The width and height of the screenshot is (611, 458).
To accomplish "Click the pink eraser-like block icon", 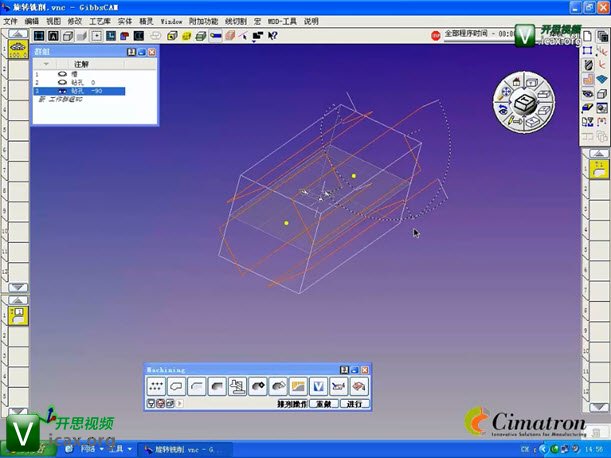I will [x=230, y=36].
